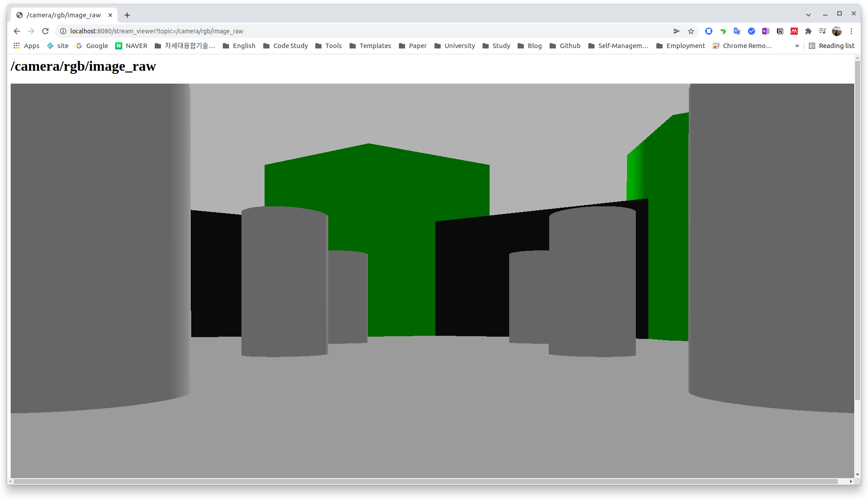Open the blue bookmark extension
The image size is (868, 499).
click(709, 31)
